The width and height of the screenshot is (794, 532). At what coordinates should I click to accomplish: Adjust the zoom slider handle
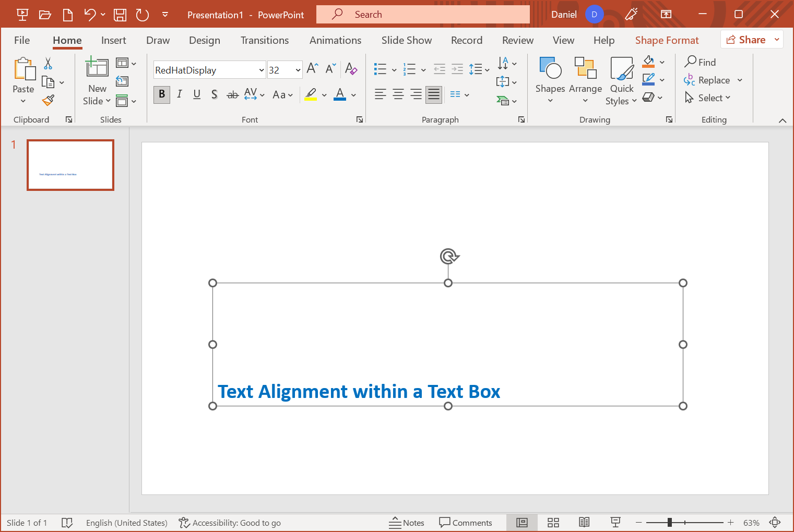[669, 523]
